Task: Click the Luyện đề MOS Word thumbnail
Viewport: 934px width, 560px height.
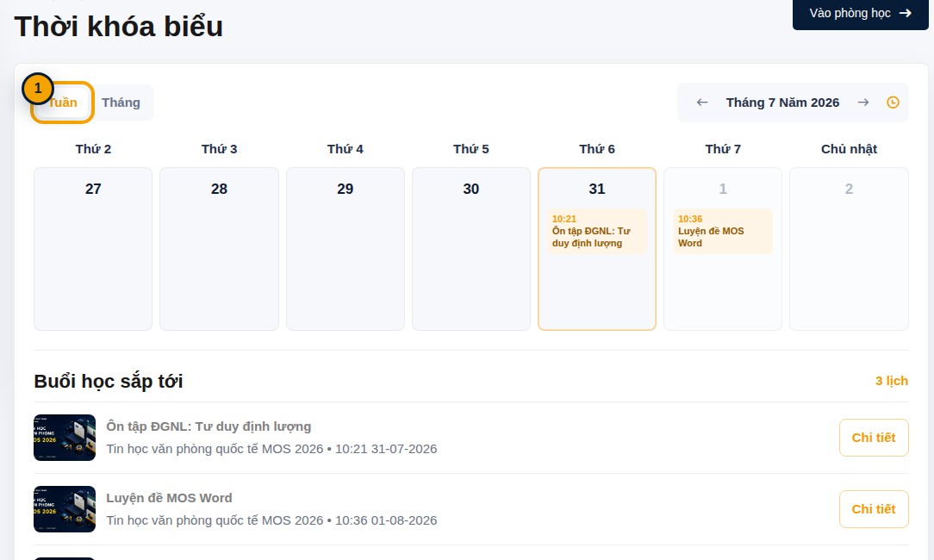Action: 65,509
